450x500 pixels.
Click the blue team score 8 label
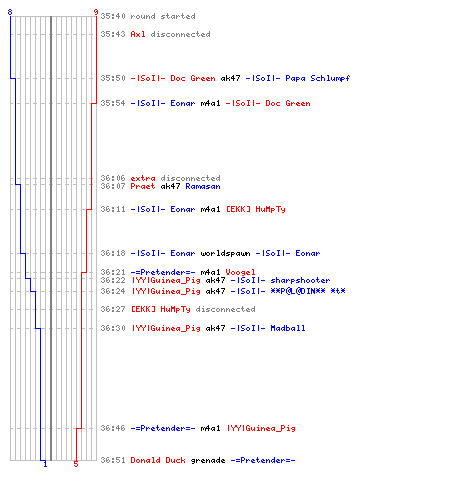[10, 12]
